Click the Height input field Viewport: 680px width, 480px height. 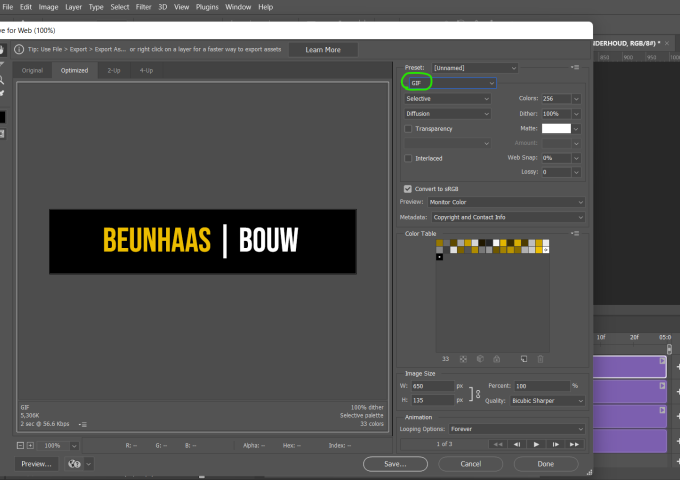click(x=432, y=400)
